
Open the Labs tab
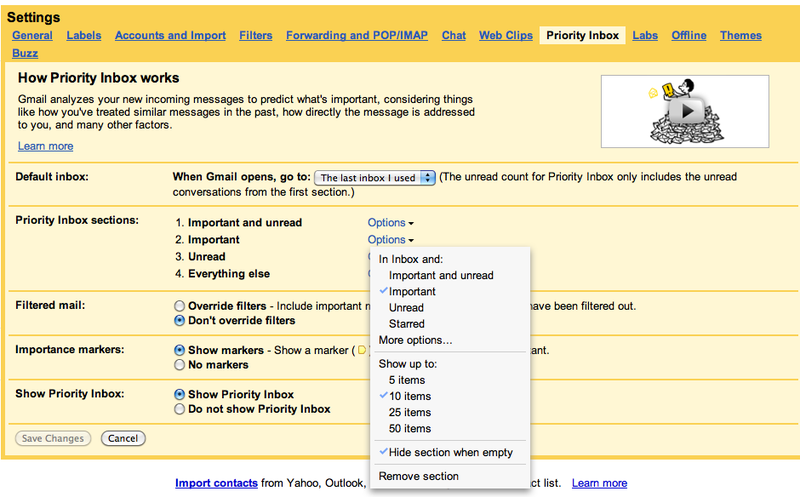click(645, 35)
